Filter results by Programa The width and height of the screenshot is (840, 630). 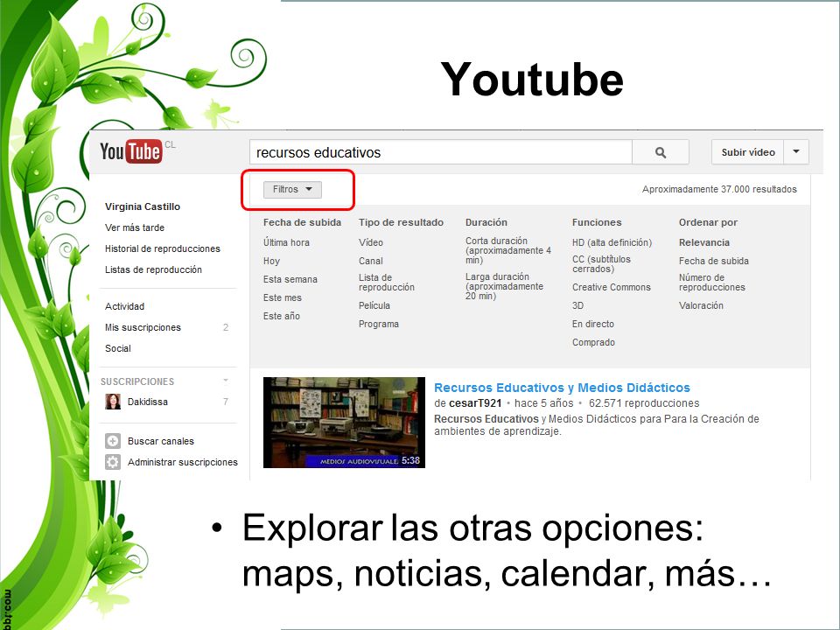(x=379, y=324)
